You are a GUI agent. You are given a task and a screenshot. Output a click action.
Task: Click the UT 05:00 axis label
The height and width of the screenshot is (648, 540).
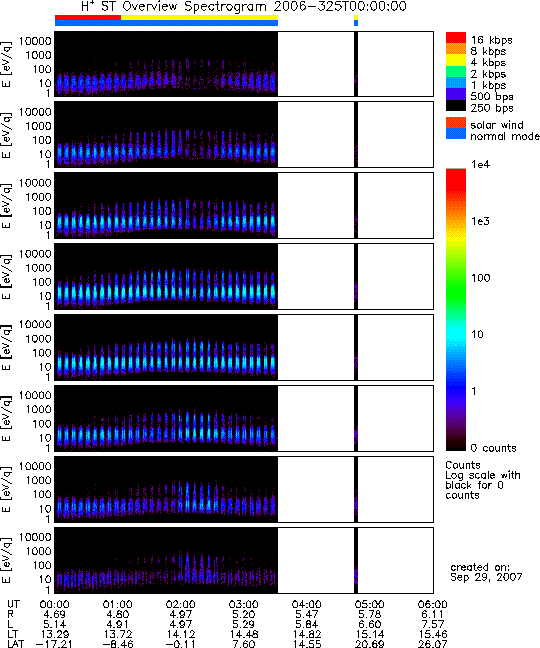(369, 605)
